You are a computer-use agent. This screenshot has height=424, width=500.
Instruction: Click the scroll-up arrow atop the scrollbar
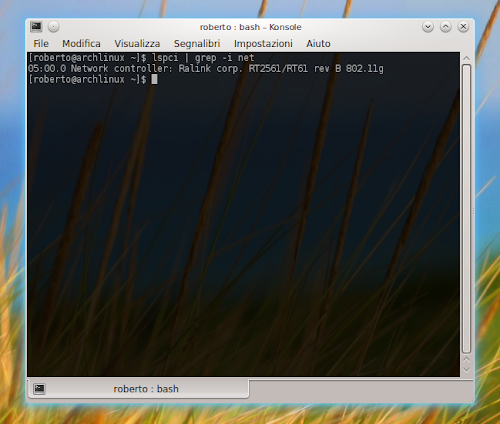click(x=467, y=58)
